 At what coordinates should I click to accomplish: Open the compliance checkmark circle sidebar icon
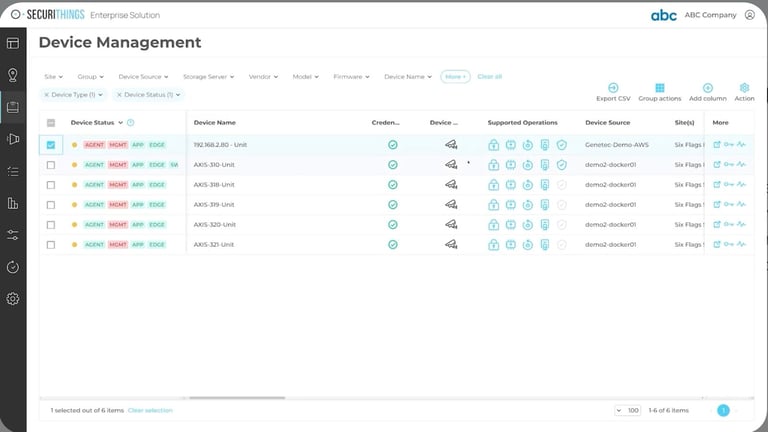pos(13,267)
